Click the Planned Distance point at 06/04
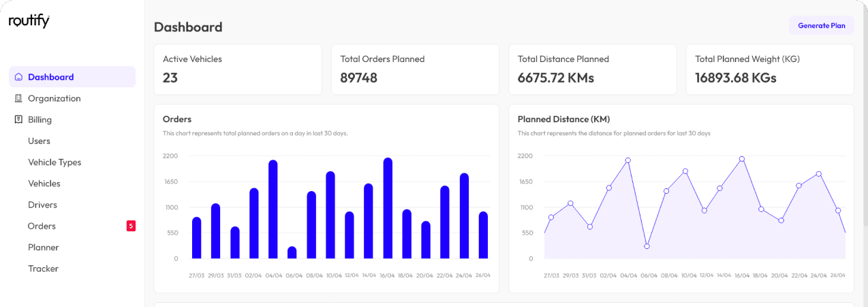Image resolution: width=868 pixels, height=307 pixels. point(647,246)
